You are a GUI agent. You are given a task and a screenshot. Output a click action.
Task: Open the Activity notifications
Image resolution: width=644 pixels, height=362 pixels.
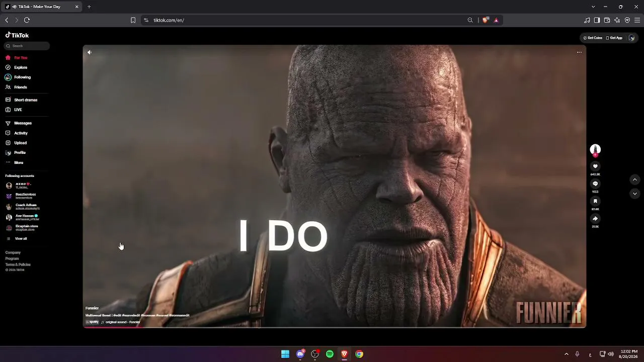[x=17, y=133]
